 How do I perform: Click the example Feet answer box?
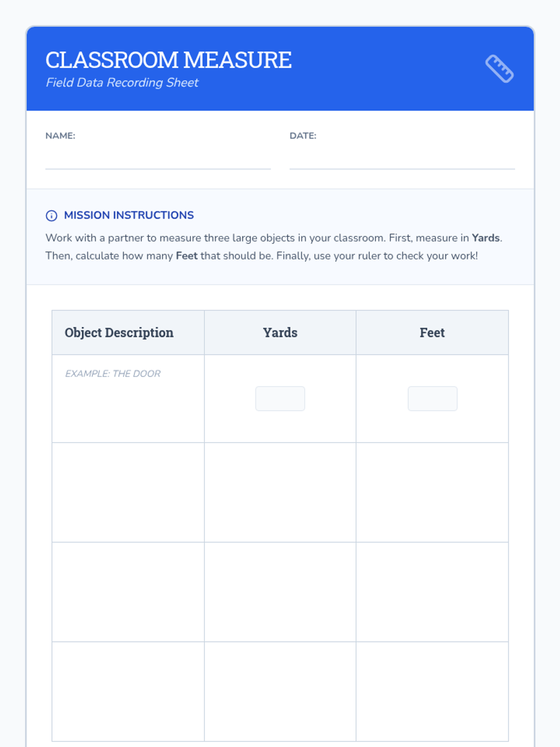coord(432,399)
